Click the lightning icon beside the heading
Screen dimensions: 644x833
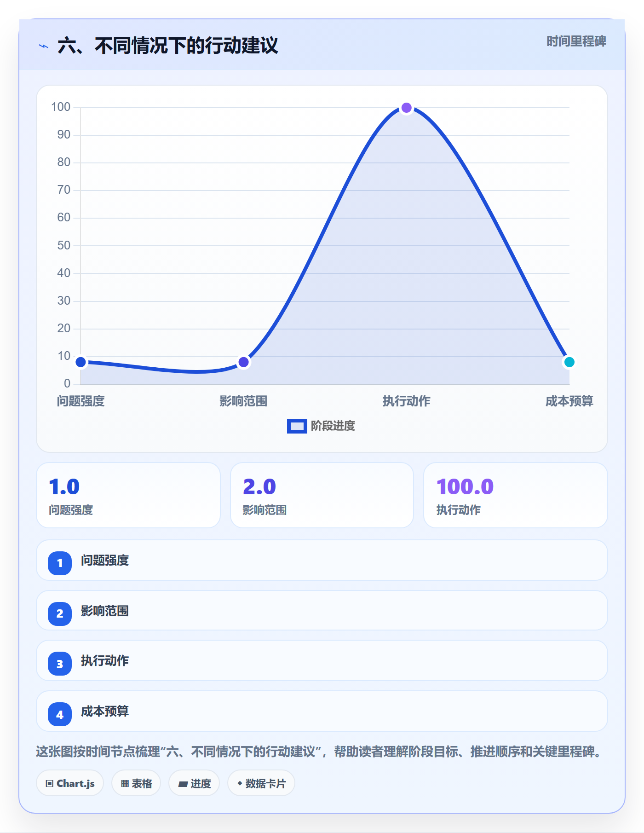(x=44, y=46)
